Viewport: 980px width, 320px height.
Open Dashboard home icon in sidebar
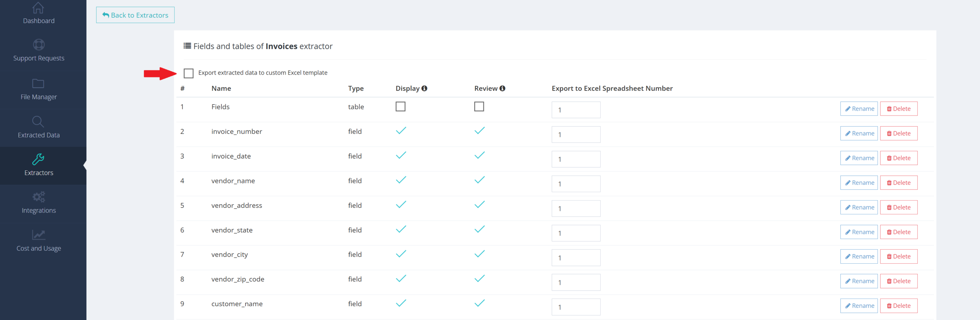[x=38, y=8]
